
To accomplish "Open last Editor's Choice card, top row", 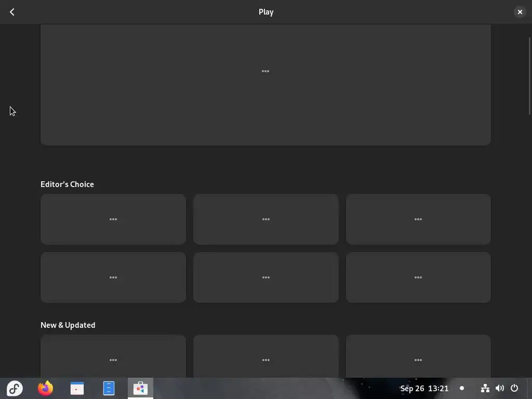I will [x=418, y=219].
